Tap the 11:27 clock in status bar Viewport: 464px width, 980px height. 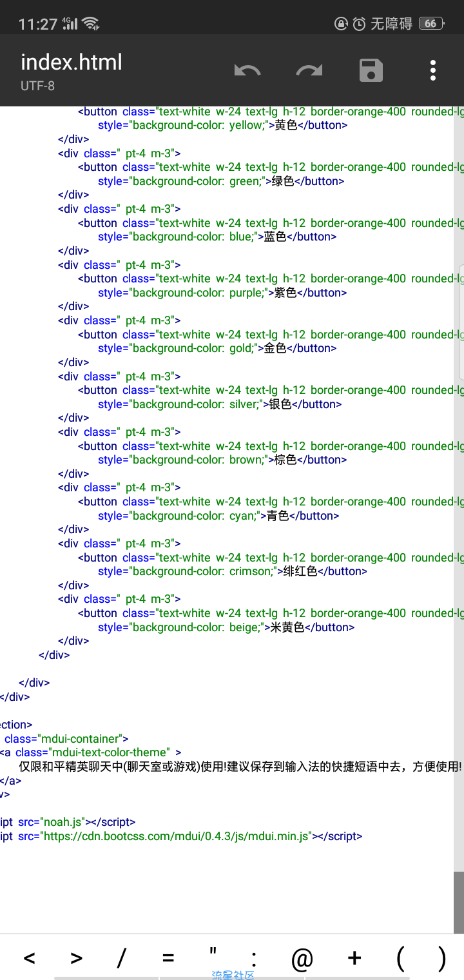(38, 24)
